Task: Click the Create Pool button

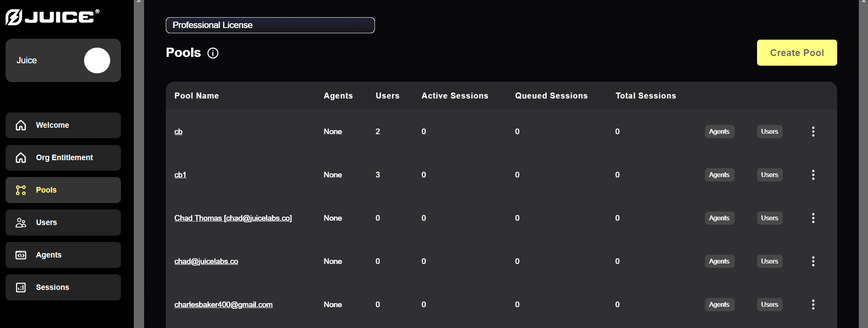Action: 797,52
